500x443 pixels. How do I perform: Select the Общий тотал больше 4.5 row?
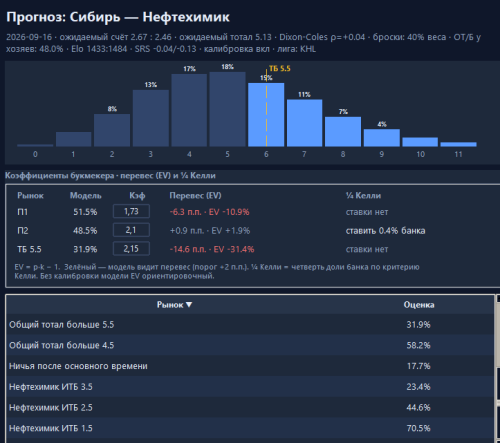[x=250, y=345]
